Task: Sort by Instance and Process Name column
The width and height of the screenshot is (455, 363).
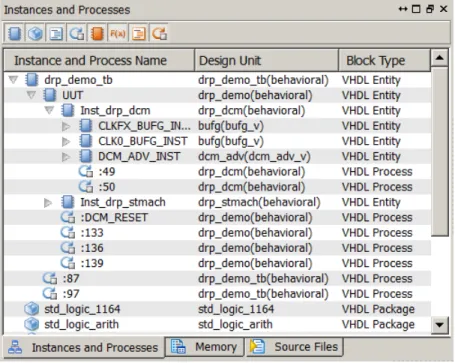Action: pyautogui.click(x=99, y=60)
